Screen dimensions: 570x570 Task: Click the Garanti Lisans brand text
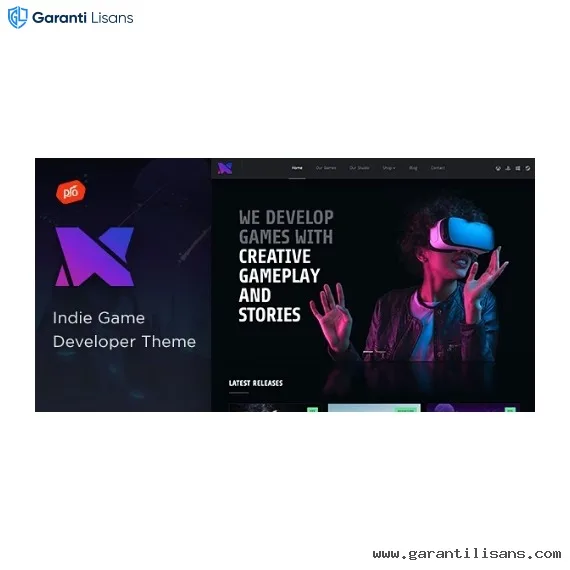(83, 17)
